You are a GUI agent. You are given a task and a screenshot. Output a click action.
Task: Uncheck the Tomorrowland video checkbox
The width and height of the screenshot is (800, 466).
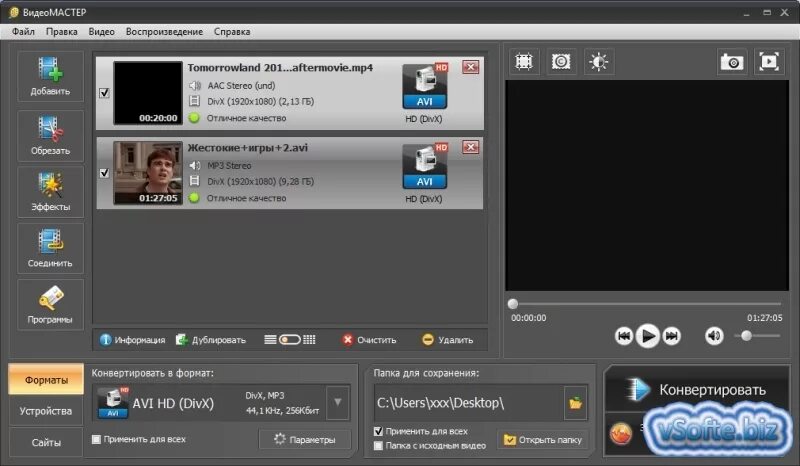(104, 93)
